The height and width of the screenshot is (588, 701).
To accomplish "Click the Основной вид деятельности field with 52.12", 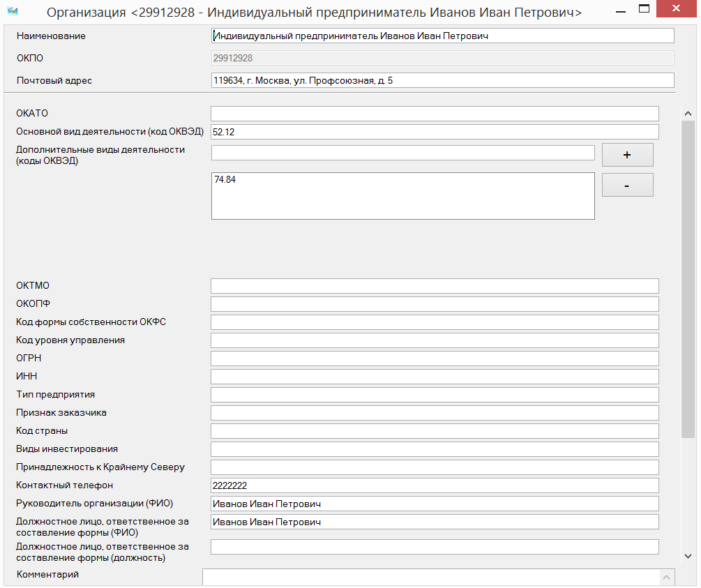I will [x=435, y=132].
